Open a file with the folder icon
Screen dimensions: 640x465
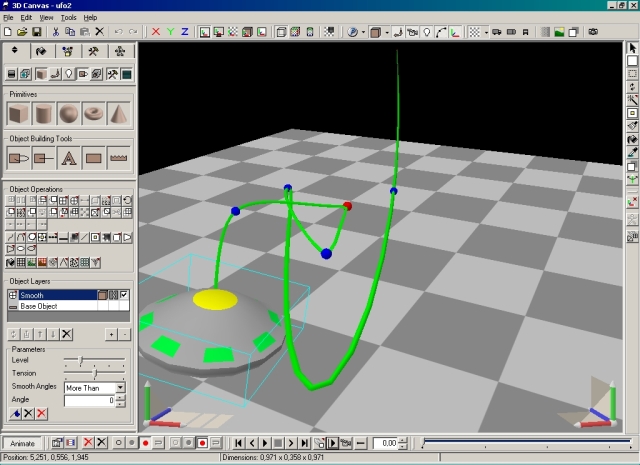click(x=22, y=32)
